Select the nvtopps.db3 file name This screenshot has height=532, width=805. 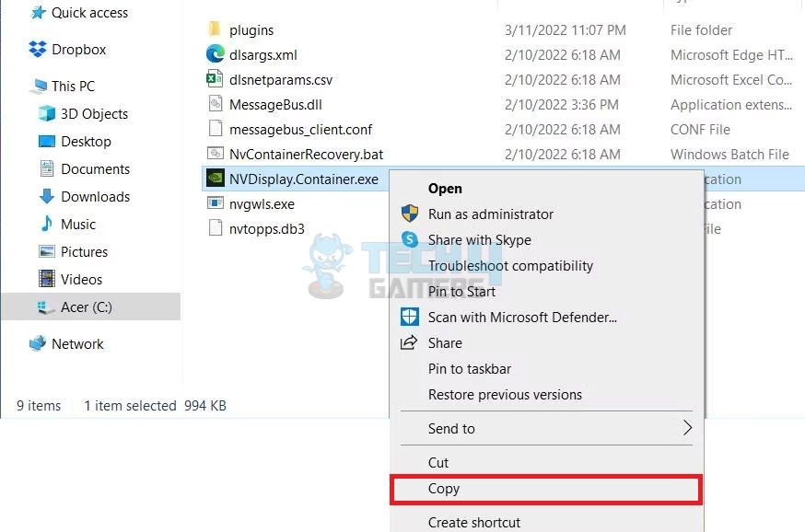[x=267, y=229]
